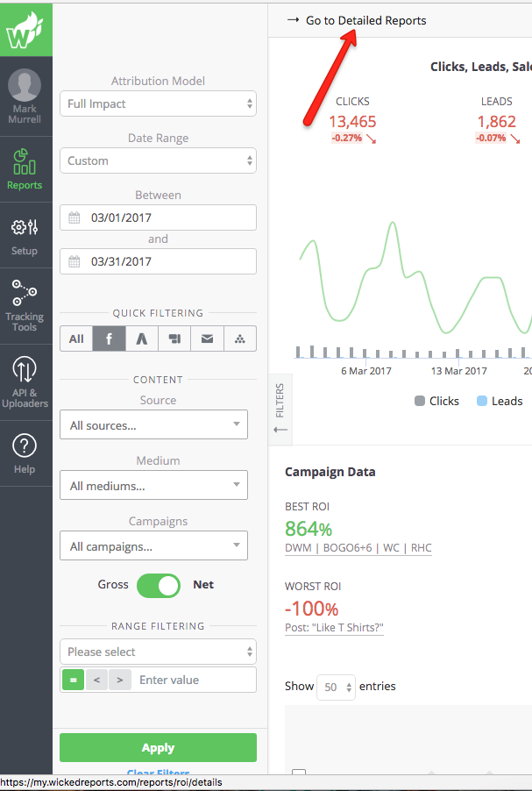
Task: Expand the All campaigns dropdown
Action: [153, 545]
